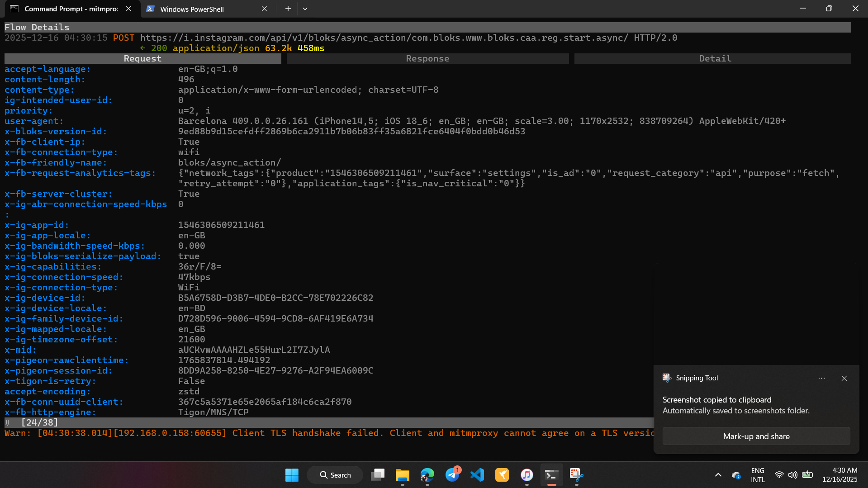
Task: Open Snipping Tool from the taskbar
Action: (576, 475)
